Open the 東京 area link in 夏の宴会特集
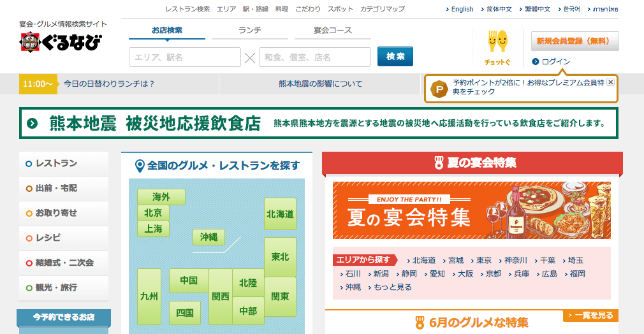Screen dimensions: 644x334 click(x=484, y=261)
